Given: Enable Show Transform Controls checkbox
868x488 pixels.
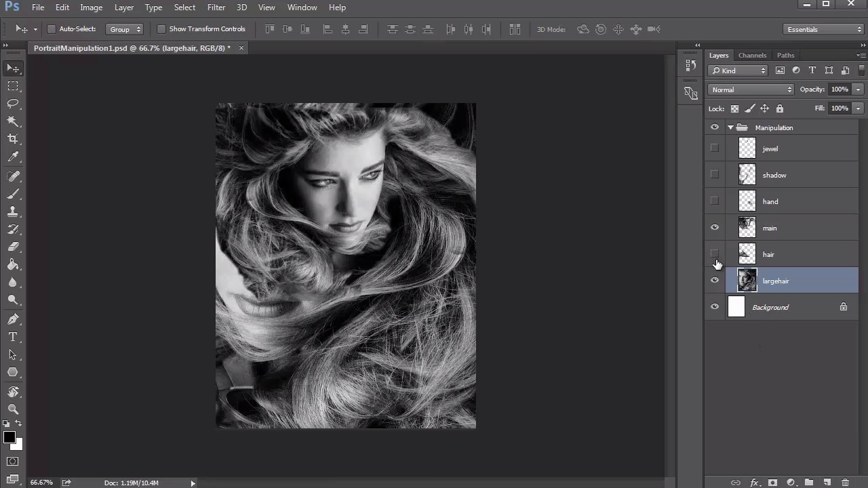Looking at the screenshot, I should [161, 29].
